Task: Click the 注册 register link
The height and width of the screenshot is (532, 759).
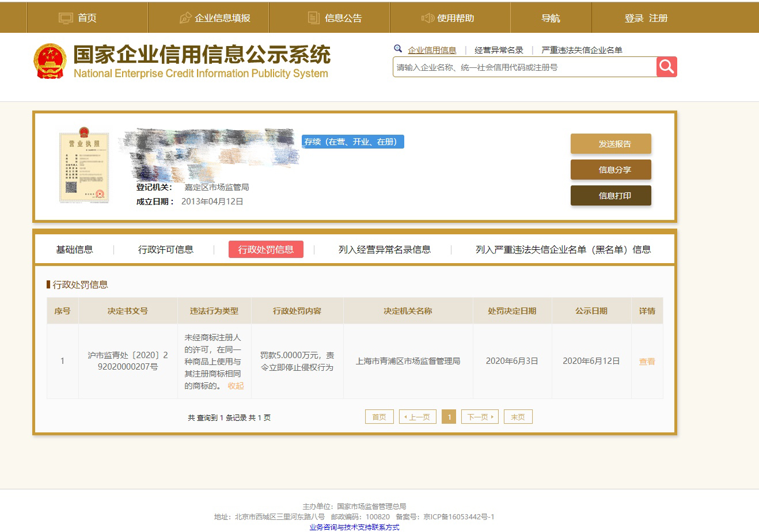Action: [x=658, y=18]
